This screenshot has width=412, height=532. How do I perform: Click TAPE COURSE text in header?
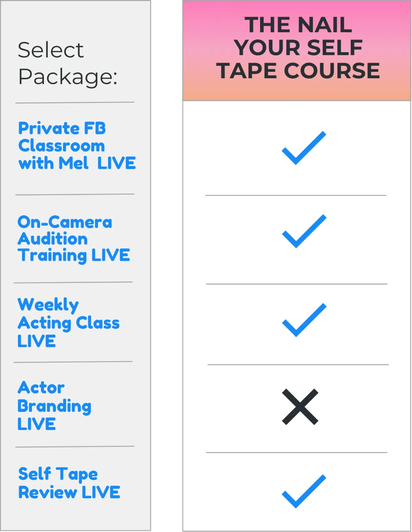pyautogui.click(x=298, y=71)
